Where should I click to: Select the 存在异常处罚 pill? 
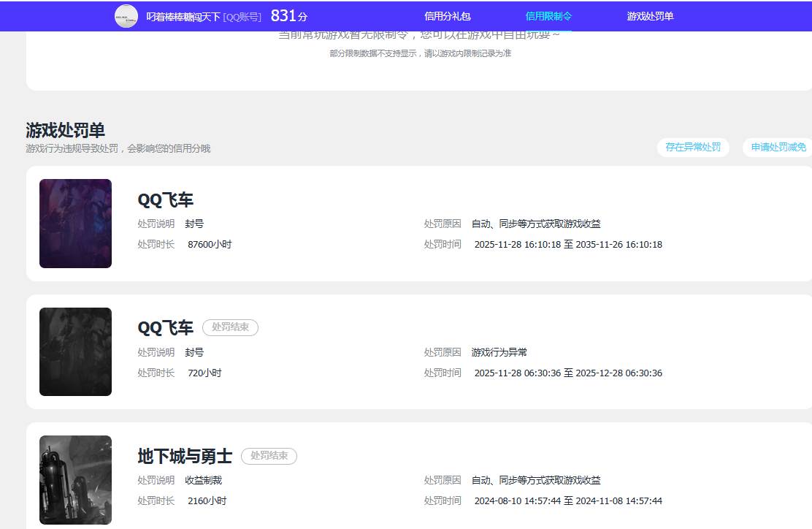click(x=692, y=147)
